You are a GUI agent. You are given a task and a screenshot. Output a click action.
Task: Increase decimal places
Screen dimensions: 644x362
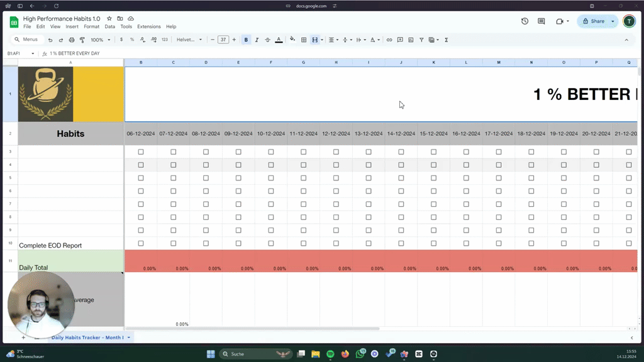coord(153,40)
